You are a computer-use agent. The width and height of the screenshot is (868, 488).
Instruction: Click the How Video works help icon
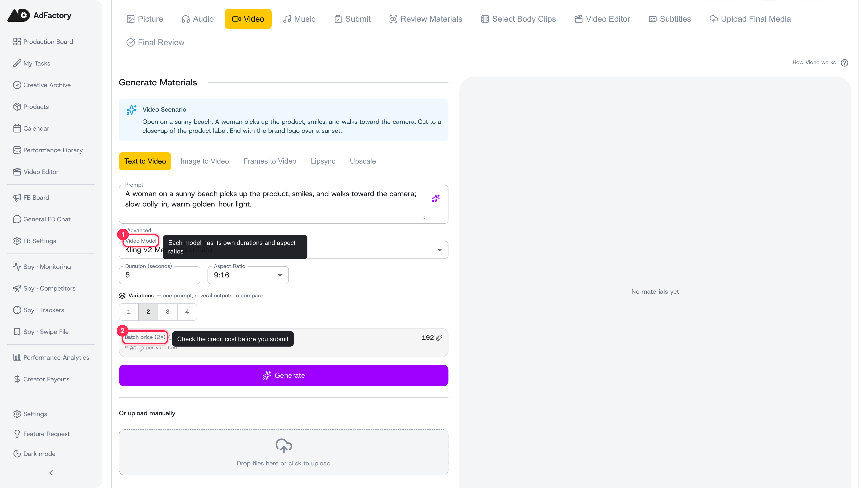[844, 63]
